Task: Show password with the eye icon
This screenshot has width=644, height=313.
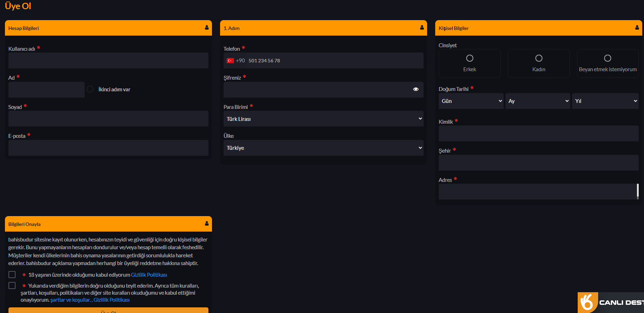Action: 416,90
